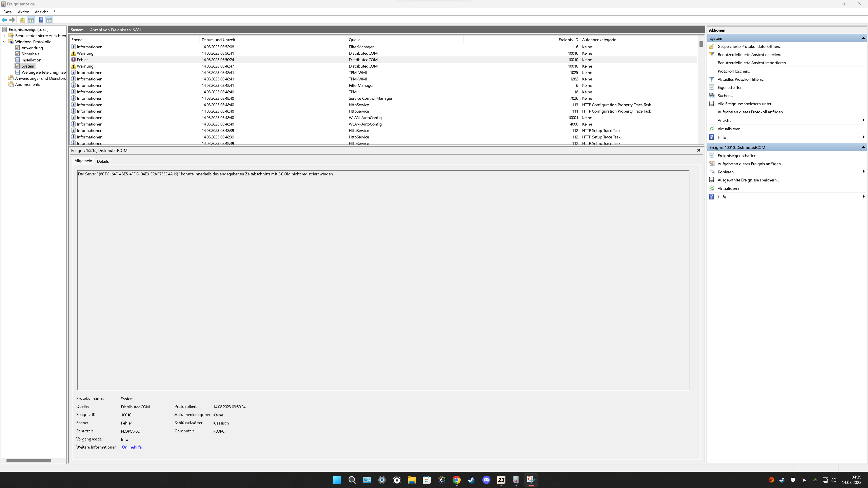Click the Suchen binoculars icon
This screenshot has height=488, width=868.
coord(712,96)
